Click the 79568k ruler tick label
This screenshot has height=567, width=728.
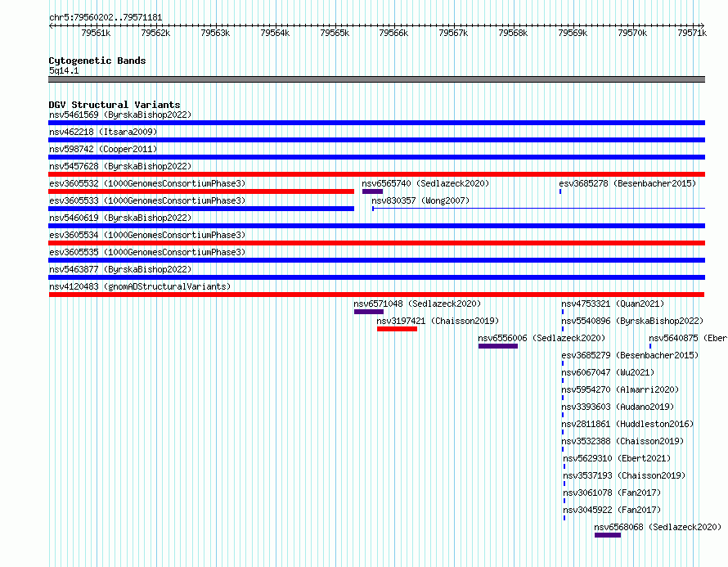[513, 33]
